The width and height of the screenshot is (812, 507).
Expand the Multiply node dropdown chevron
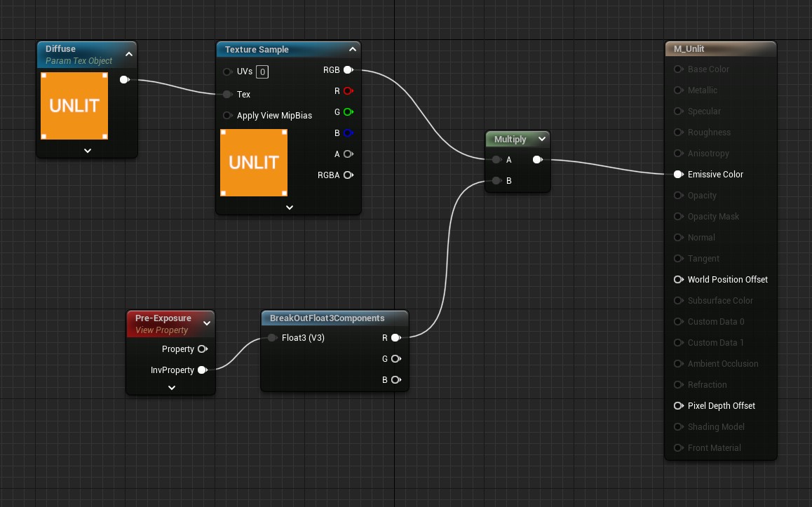[x=541, y=140]
